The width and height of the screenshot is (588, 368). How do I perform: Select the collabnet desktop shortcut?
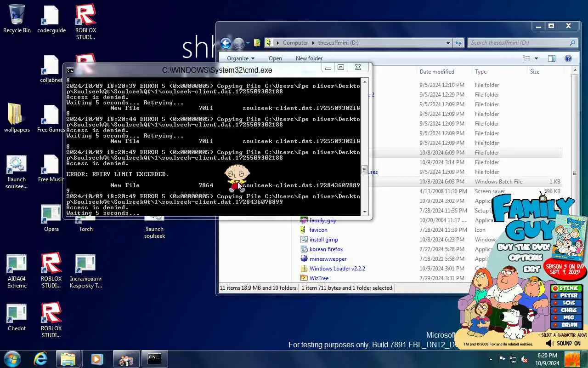click(x=51, y=69)
